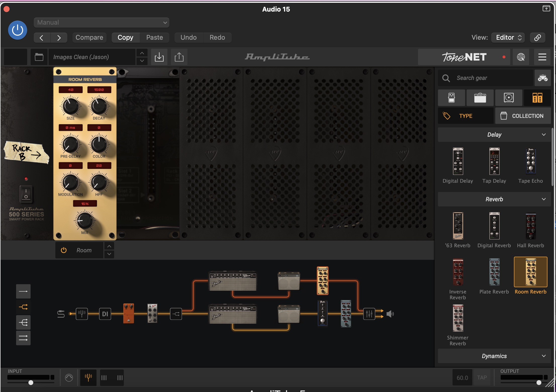Switch to TYPE sorting tab
This screenshot has height=392, width=556.
click(466, 116)
